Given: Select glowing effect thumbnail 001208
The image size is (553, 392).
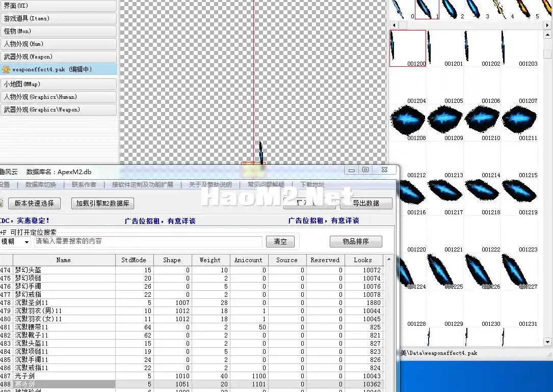Looking at the screenshot, I should point(408,123).
